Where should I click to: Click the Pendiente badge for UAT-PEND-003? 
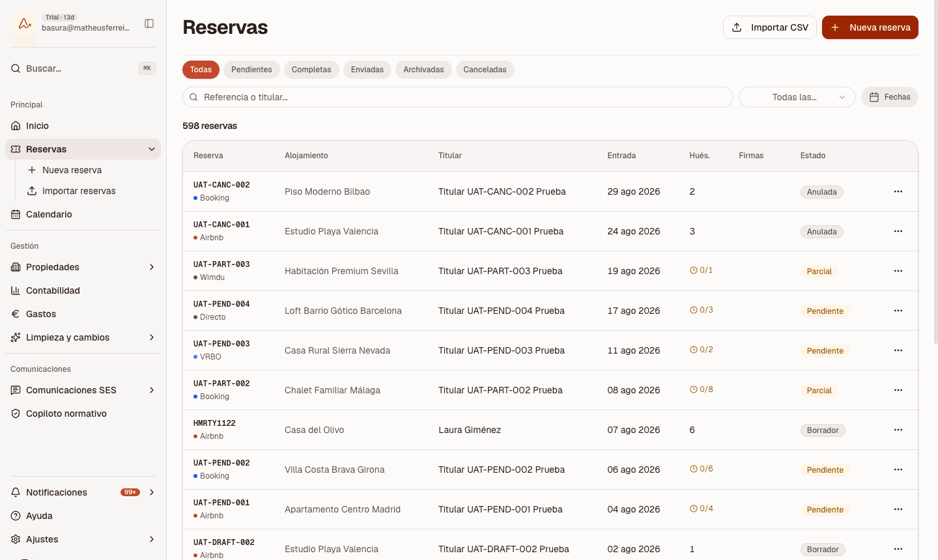[825, 351]
